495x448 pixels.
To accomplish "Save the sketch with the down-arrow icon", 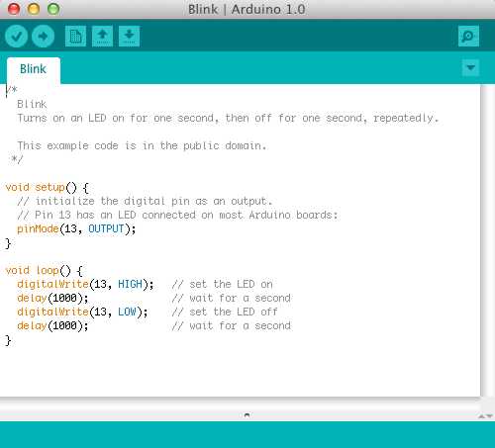I will tap(129, 36).
